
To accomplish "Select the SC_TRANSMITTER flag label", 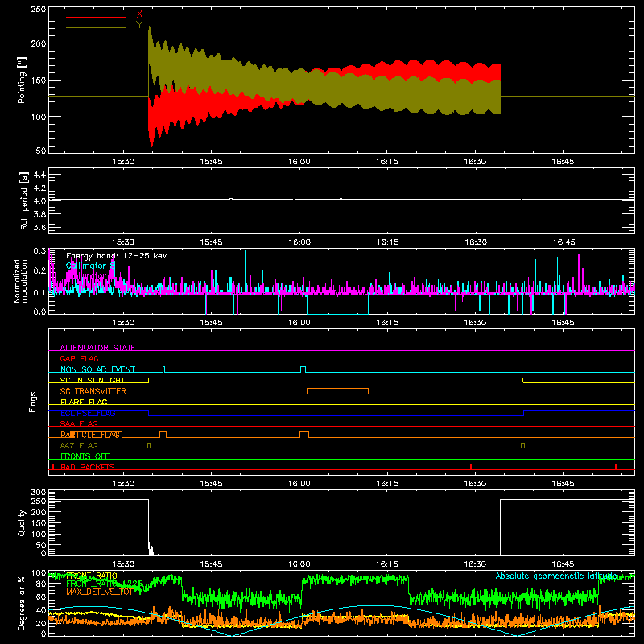I will (93, 390).
